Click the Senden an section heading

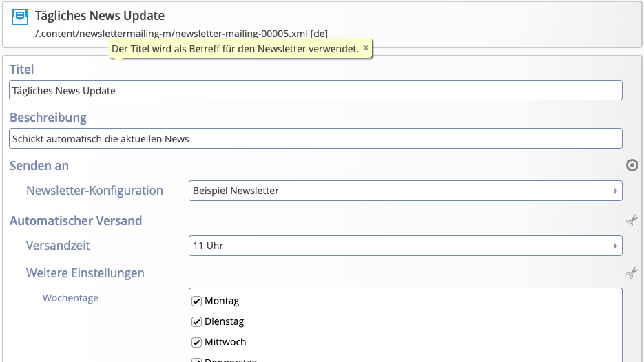(39, 166)
